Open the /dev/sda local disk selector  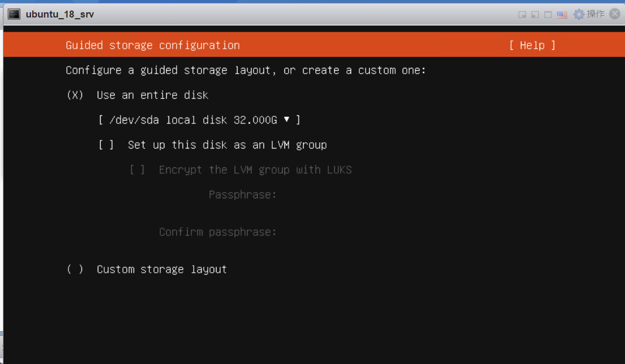[199, 120]
